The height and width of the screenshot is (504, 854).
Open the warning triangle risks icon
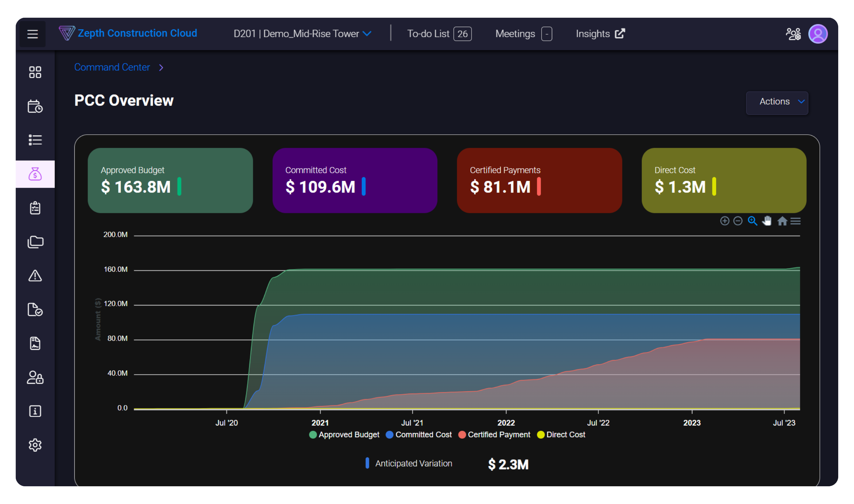pos(35,275)
